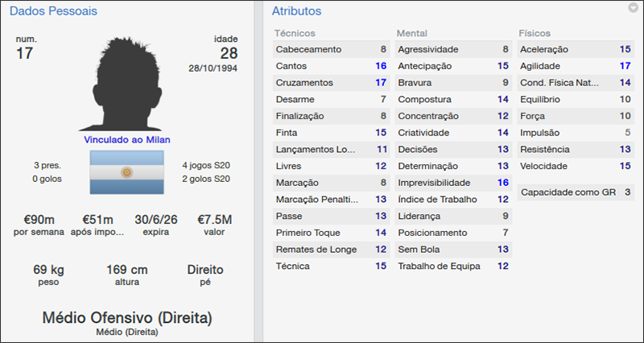The height and width of the screenshot is (343, 644).
Task: Click the contract expiry date 30/6/26
Action: [x=157, y=220]
